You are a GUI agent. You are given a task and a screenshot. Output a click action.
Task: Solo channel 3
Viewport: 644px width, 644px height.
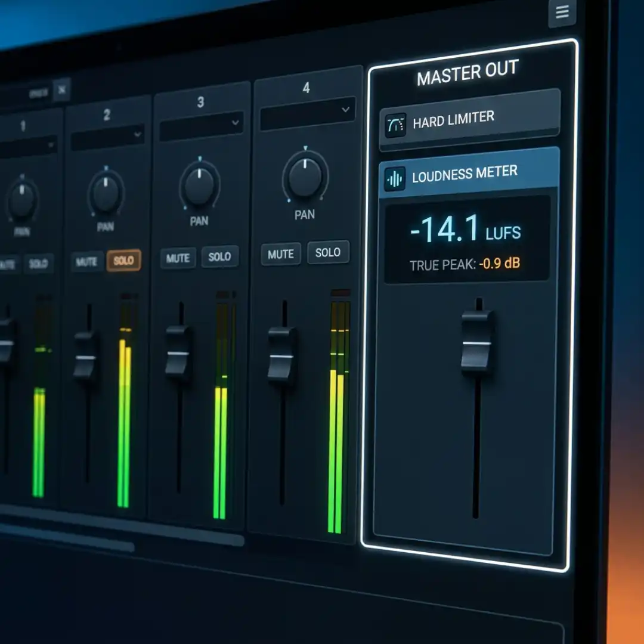(x=219, y=256)
